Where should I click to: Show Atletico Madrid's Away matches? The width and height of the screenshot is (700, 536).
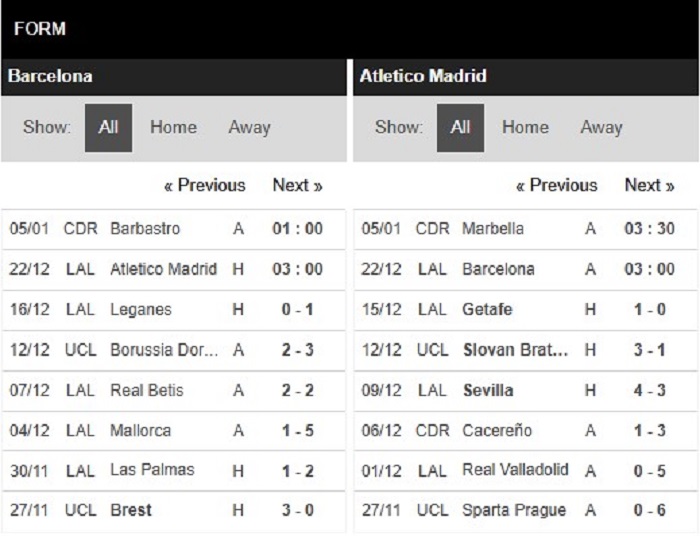[x=601, y=127]
